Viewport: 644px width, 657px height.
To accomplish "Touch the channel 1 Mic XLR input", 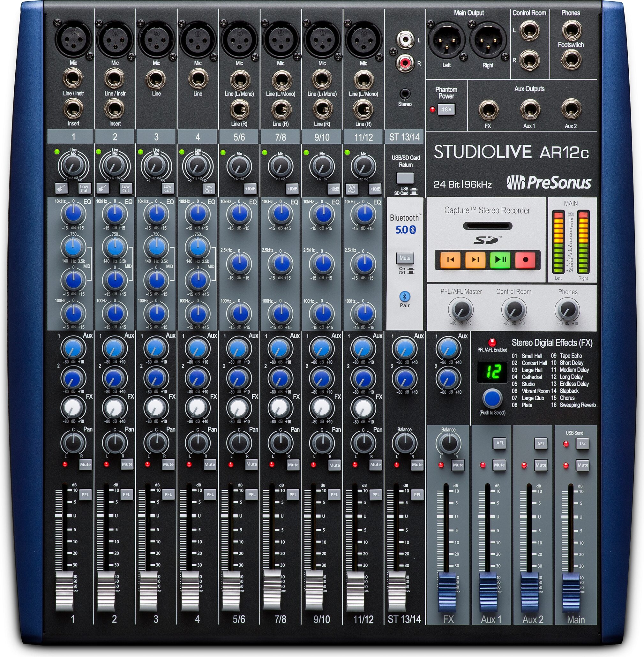I will (x=73, y=39).
